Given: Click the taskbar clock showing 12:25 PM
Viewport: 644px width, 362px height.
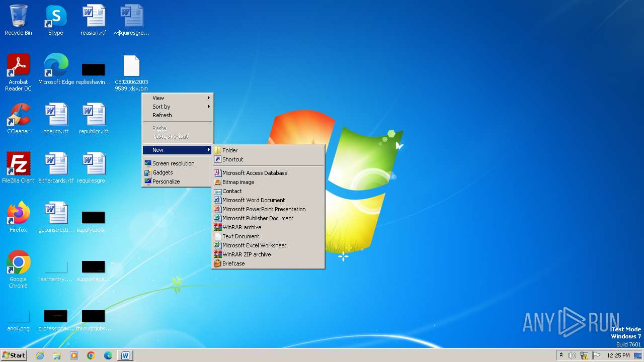Looking at the screenshot, I should (x=618, y=355).
